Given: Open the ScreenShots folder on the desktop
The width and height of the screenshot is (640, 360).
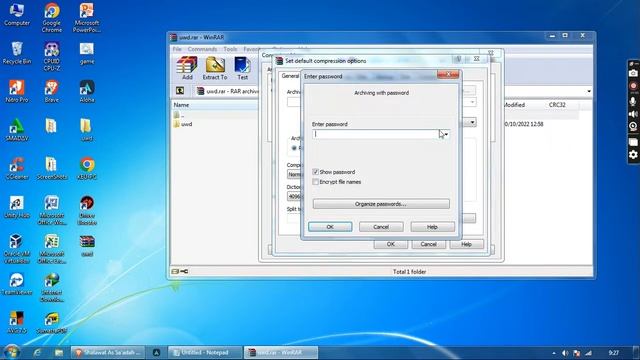Looking at the screenshot, I should point(52,168).
